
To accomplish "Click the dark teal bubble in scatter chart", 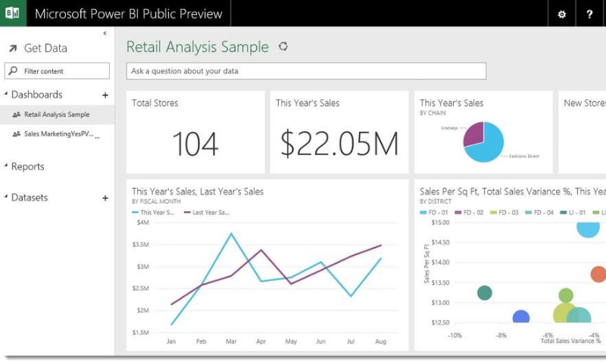I will coord(485,293).
